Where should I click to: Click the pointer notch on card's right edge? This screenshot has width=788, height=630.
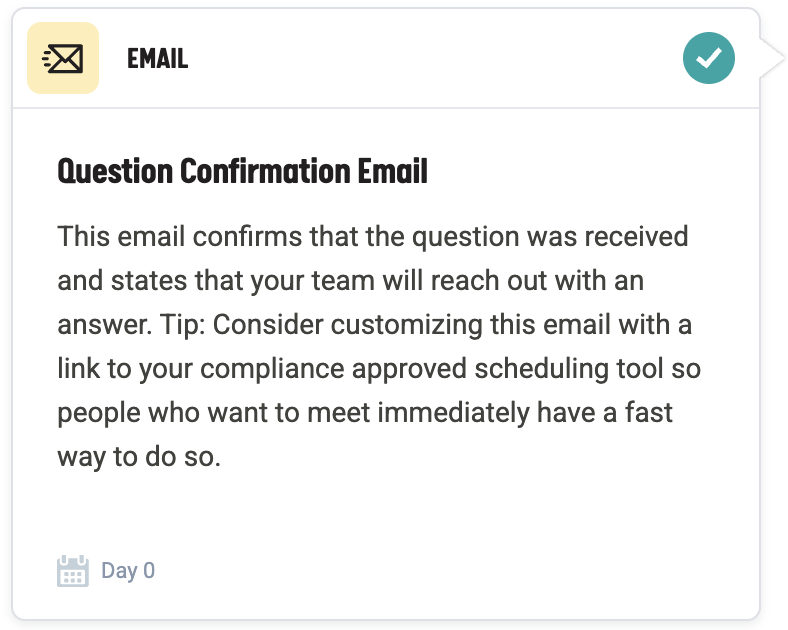click(772, 58)
